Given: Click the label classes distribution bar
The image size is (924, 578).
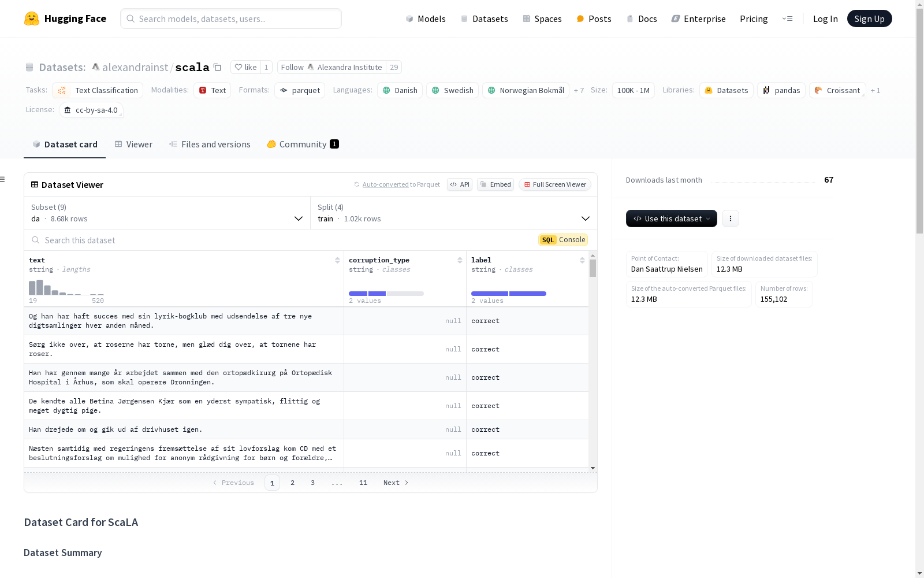Looking at the screenshot, I should 509,294.
